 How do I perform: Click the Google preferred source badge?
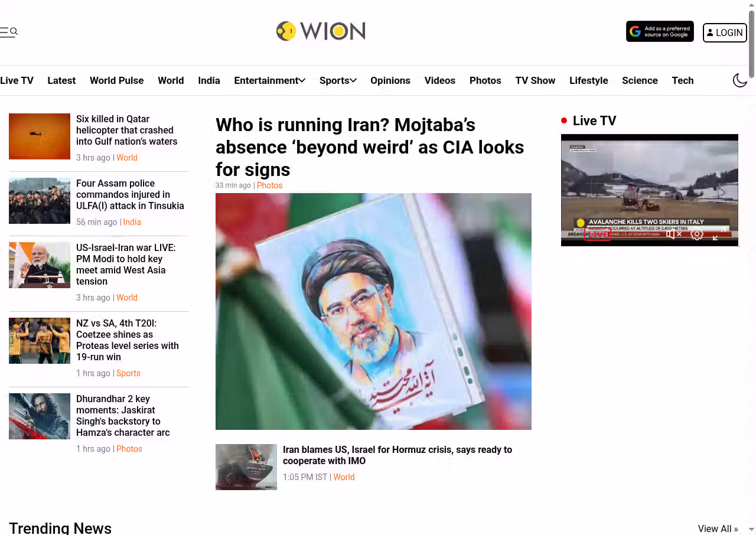pyautogui.click(x=660, y=32)
